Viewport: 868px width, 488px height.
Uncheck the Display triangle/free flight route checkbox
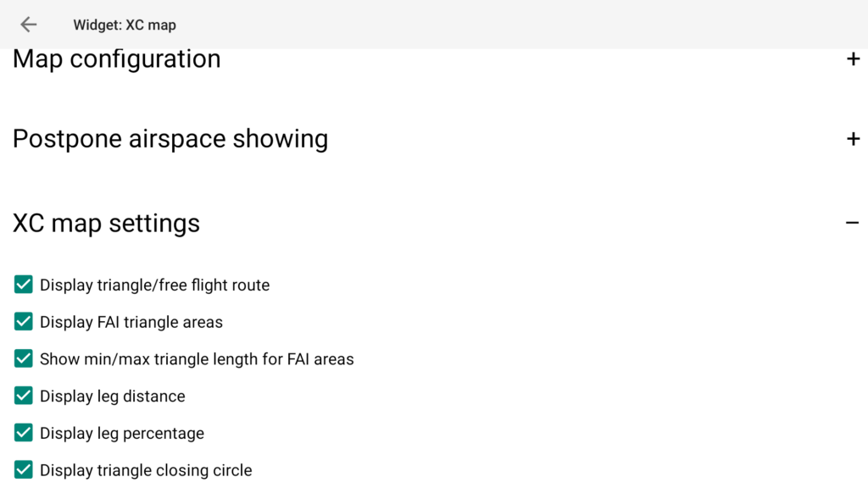pyautogui.click(x=24, y=285)
